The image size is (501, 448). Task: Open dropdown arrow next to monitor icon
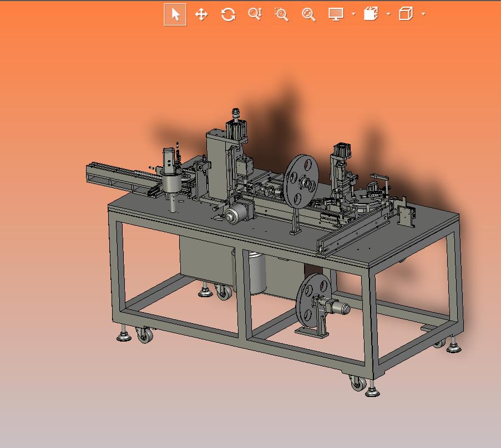coord(353,14)
